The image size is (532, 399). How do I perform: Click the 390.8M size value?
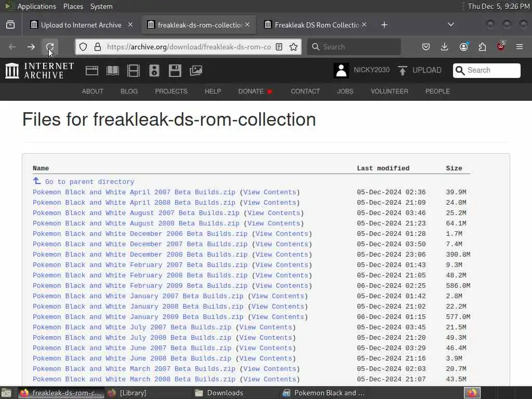[458, 255]
